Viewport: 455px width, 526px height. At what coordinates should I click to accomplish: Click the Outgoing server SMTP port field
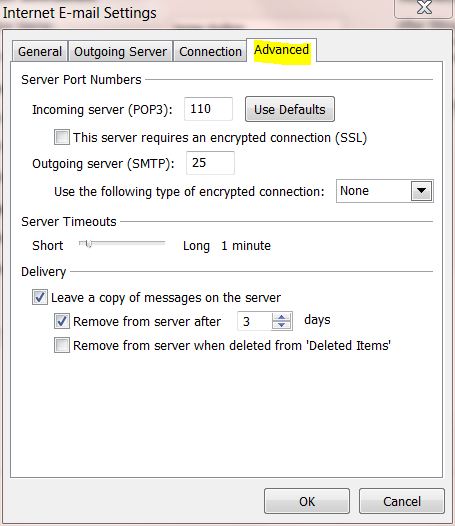tap(210, 163)
